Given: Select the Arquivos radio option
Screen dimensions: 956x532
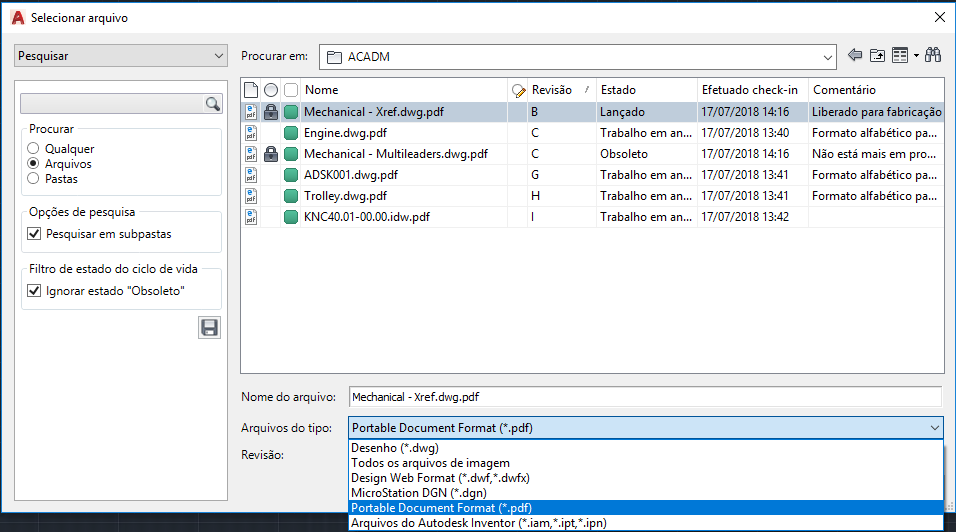Looking at the screenshot, I should coord(33,163).
